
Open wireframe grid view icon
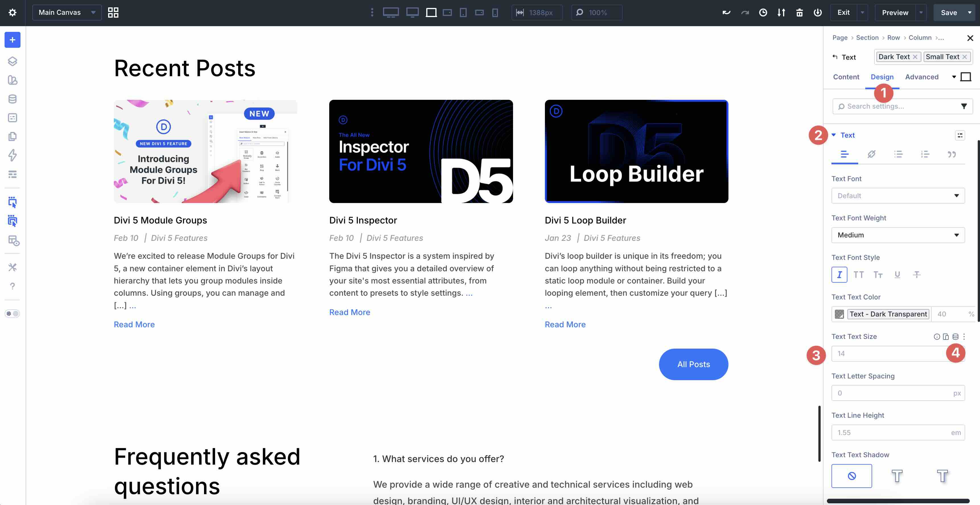[113, 13]
